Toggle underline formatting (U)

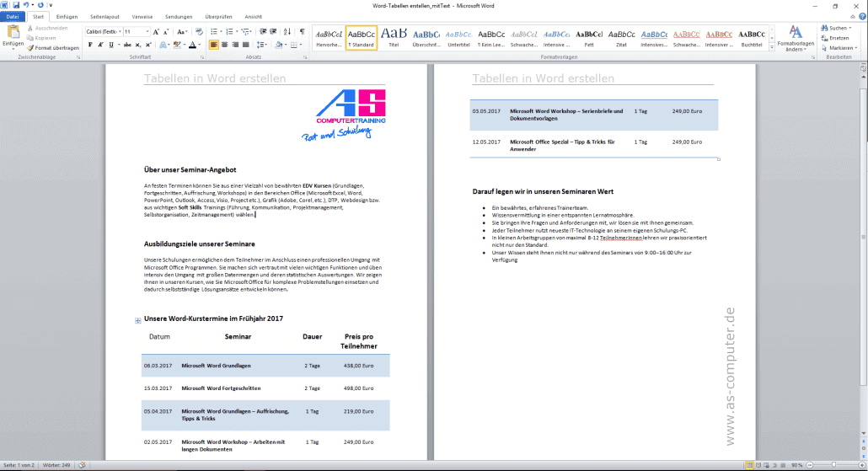coord(111,45)
